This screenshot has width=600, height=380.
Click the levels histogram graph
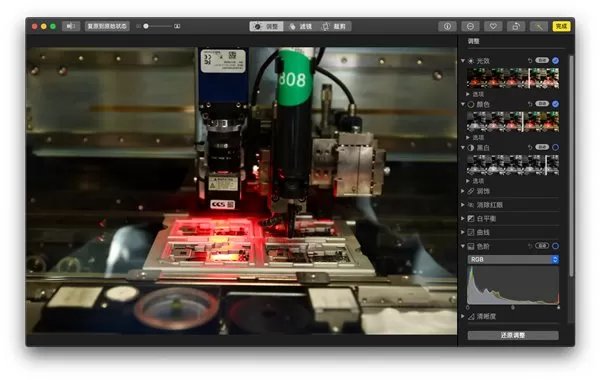[x=513, y=285]
